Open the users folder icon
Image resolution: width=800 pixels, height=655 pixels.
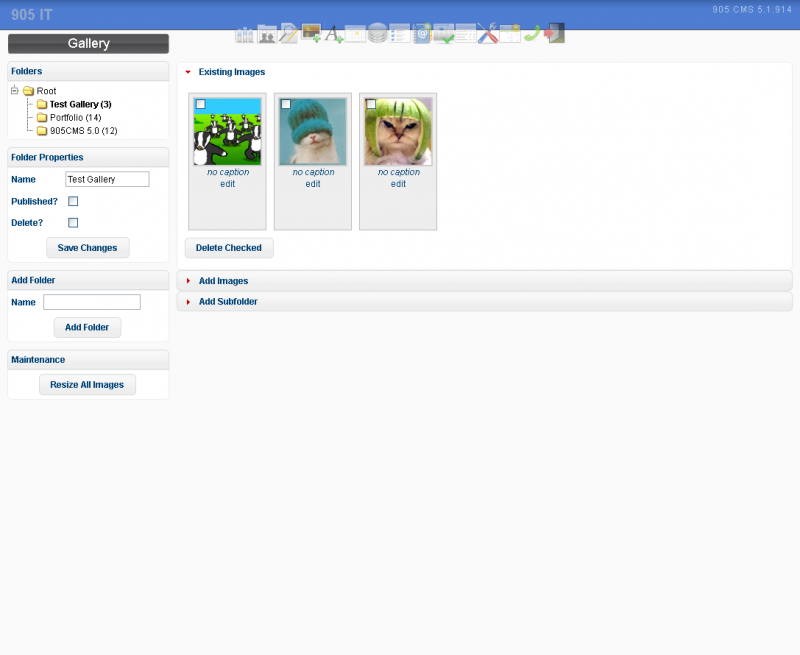[266, 34]
